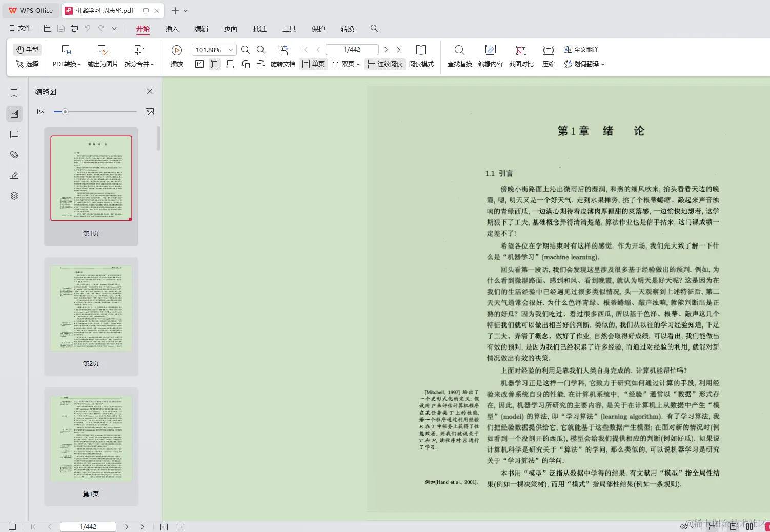Switch to 保护 tab
The width and height of the screenshot is (770, 532).
point(318,29)
